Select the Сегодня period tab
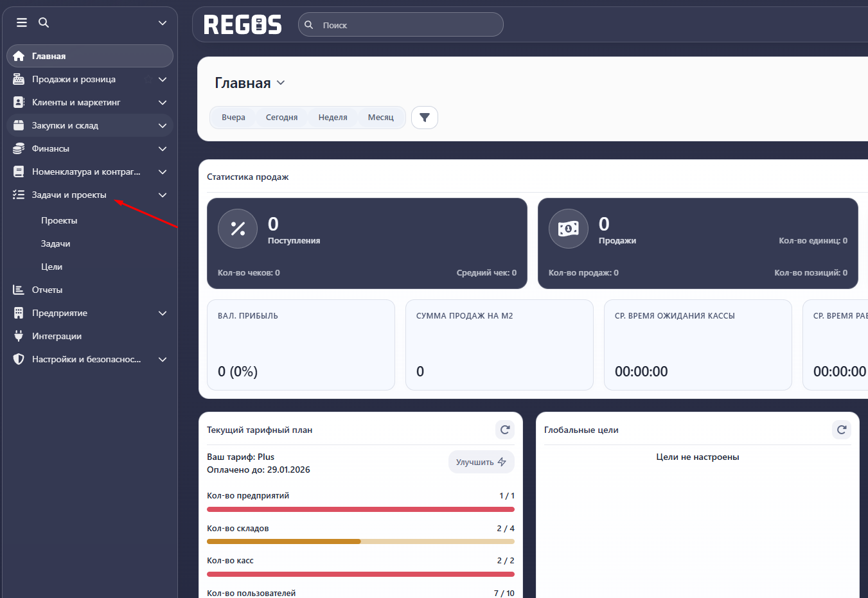868x598 pixels. pyautogui.click(x=281, y=118)
